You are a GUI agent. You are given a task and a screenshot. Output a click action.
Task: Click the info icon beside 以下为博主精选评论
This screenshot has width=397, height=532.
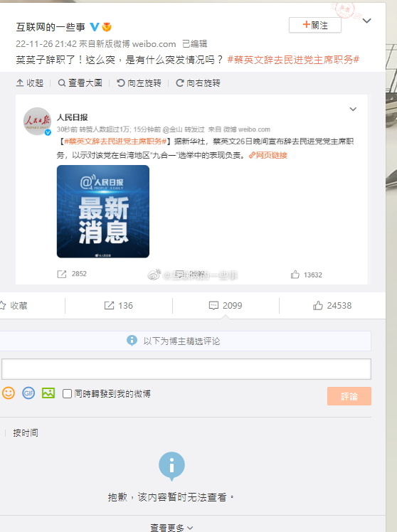tap(132, 340)
